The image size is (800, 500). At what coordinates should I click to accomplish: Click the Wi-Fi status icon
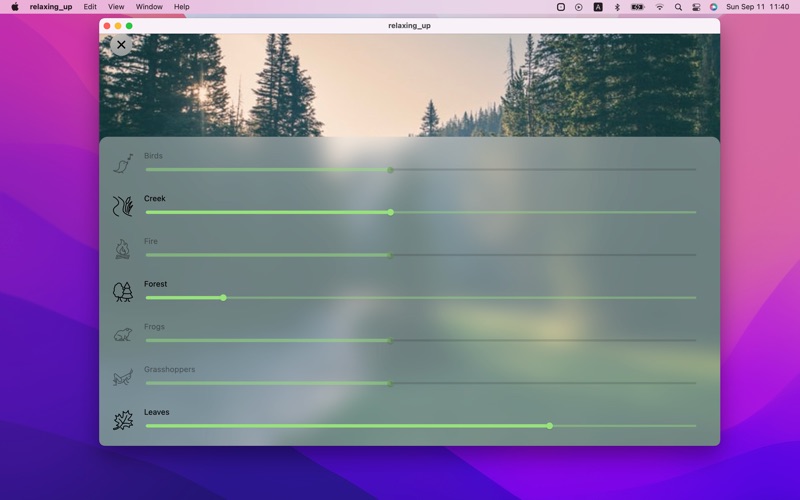click(659, 7)
